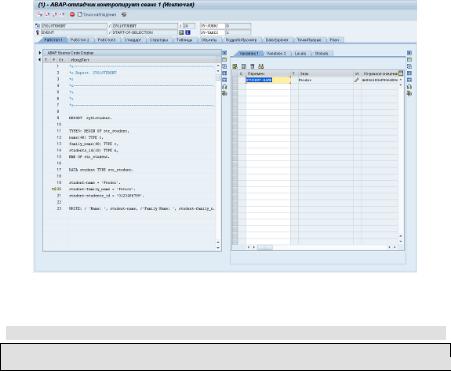Open the dropdown arrow at end of variable row
Viewport: 451px width, 371px height.
pos(401,80)
